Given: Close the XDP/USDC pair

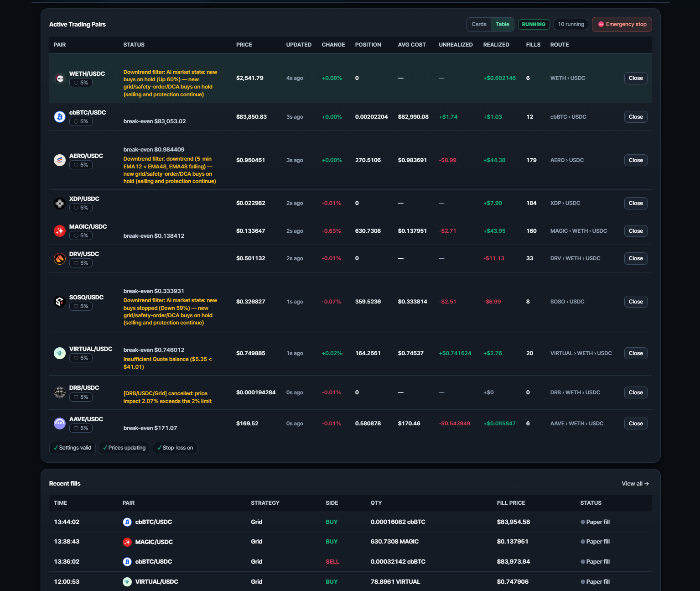Looking at the screenshot, I should (636, 203).
